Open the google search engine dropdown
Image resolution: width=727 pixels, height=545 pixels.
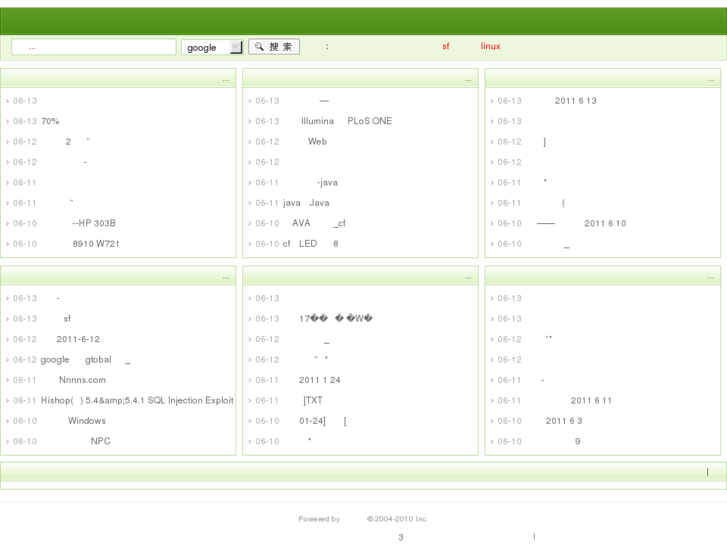[212, 47]
